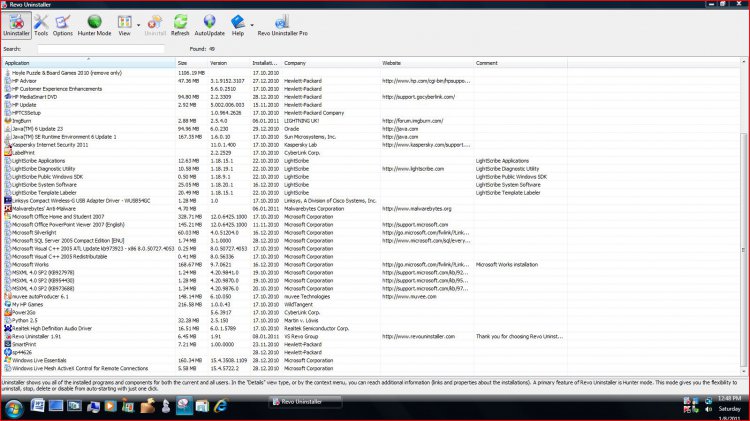Click the Windows Live Essentials icon

(8, 360)
